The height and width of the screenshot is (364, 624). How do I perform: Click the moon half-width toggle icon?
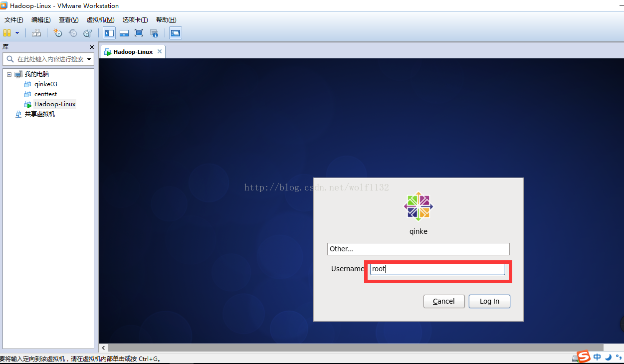click(609, 357)
